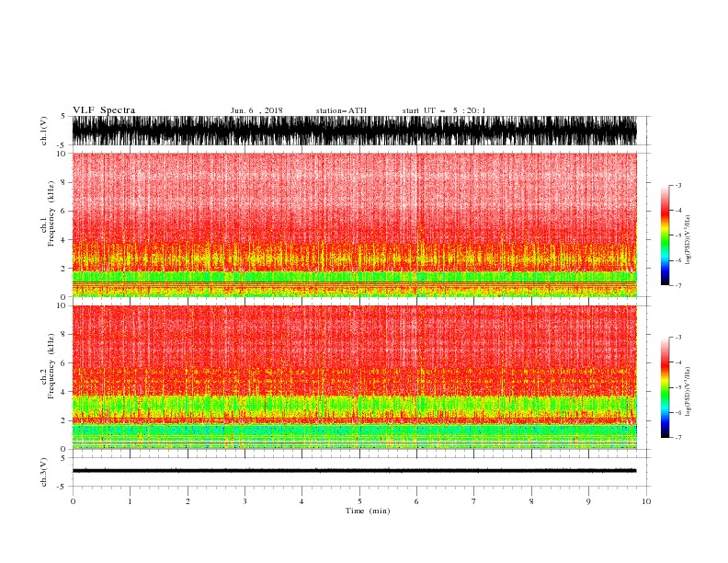
Task: Click time axis tick label "8"
Action: coord(531,501)
